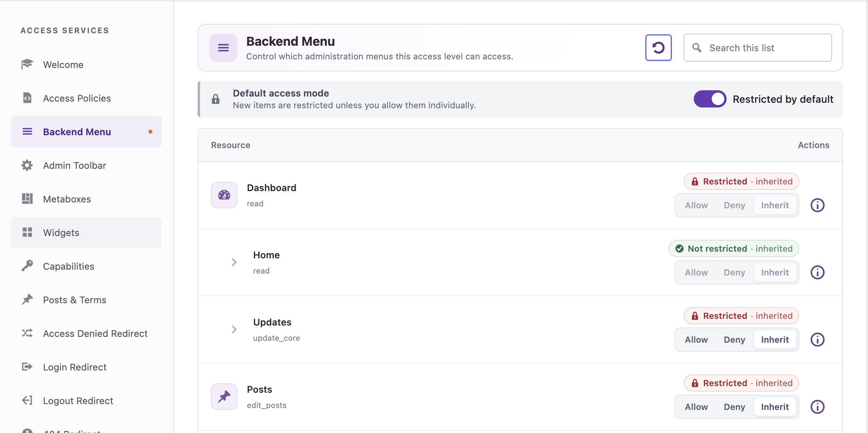Expand the Updates submenu chevron
The height and width of the screenshot is (433, 868).
(x=234, y=329)
